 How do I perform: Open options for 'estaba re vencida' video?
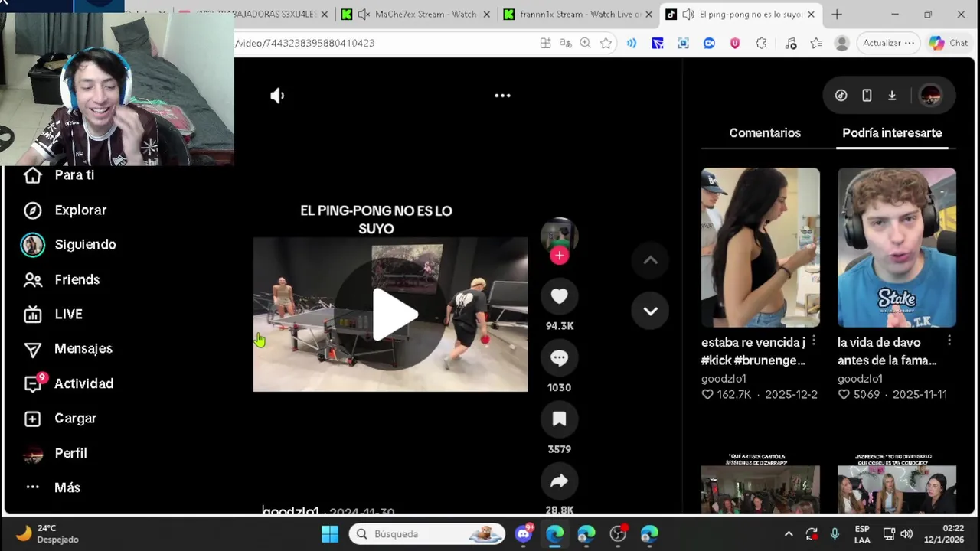[813, 341]
